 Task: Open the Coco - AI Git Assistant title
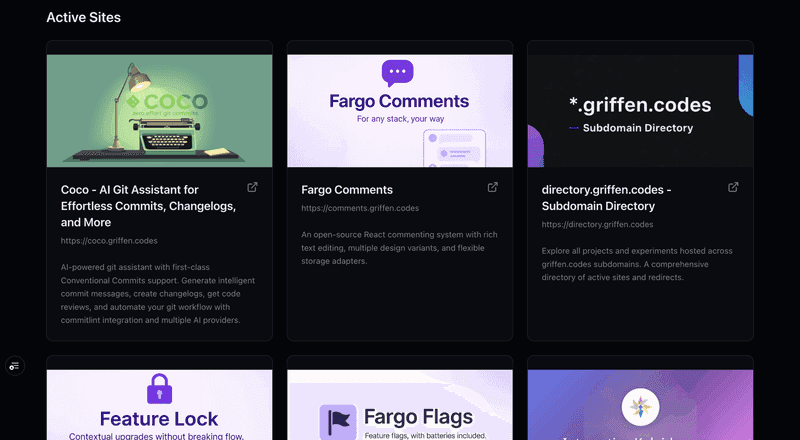[148, 206]
